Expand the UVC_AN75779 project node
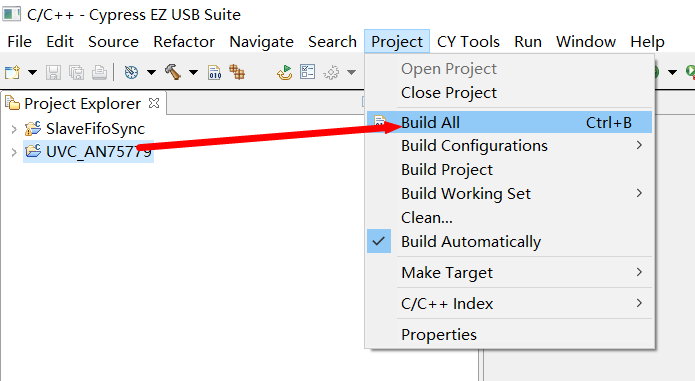Image resolution: width=695 pixels, height=381 pixels. [14, 152]
